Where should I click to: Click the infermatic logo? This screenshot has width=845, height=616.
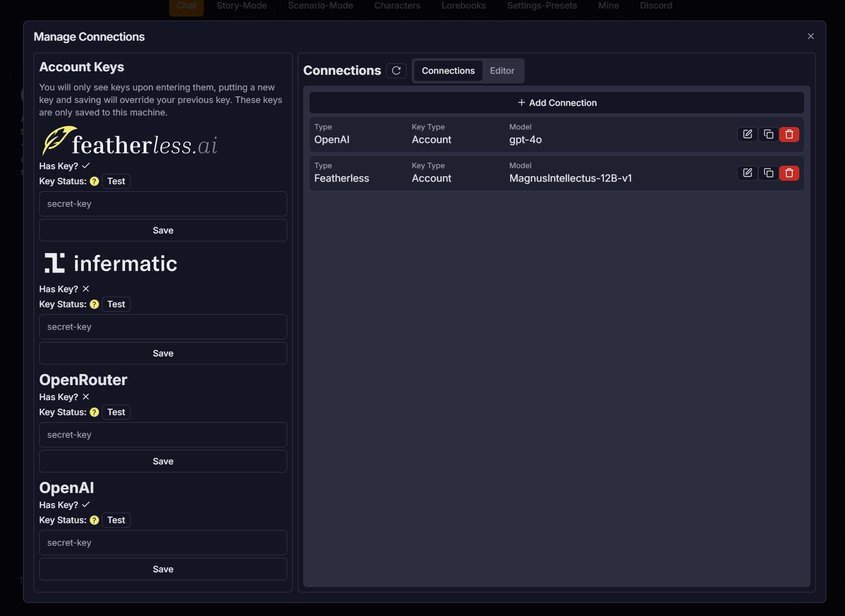(110, 264)
